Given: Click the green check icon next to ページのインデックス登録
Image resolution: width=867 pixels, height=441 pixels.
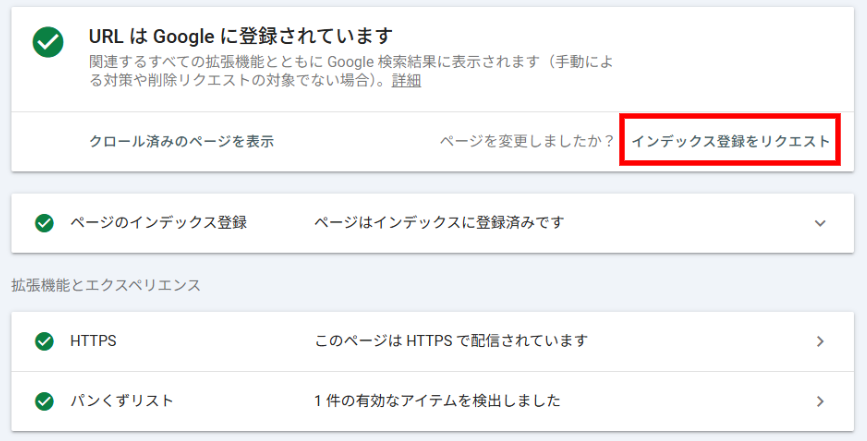Looking at the screenshot, I should (x=44, y=223).
